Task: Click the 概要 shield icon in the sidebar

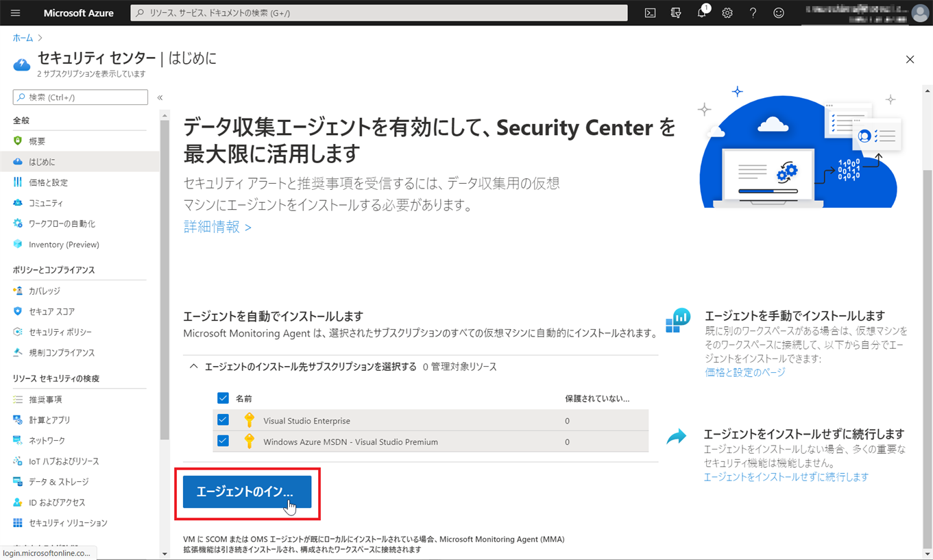Action: click(18, 141)
